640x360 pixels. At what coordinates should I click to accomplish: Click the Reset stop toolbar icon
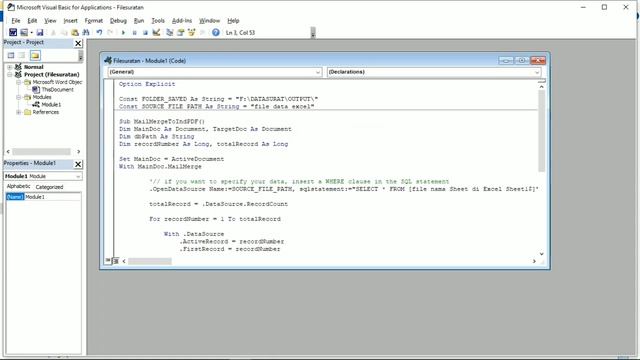pyautogui.click(x=145, y=32)
